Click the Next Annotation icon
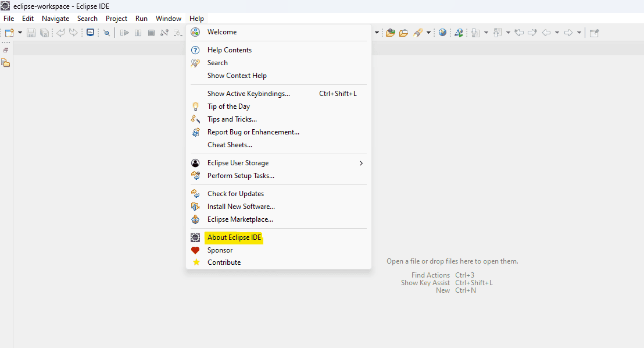The image size is (644, 348). pos(475,33)
